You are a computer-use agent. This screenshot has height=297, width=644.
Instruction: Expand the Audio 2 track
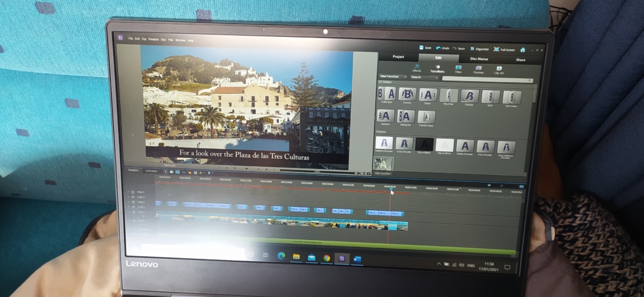click(129, 206)
